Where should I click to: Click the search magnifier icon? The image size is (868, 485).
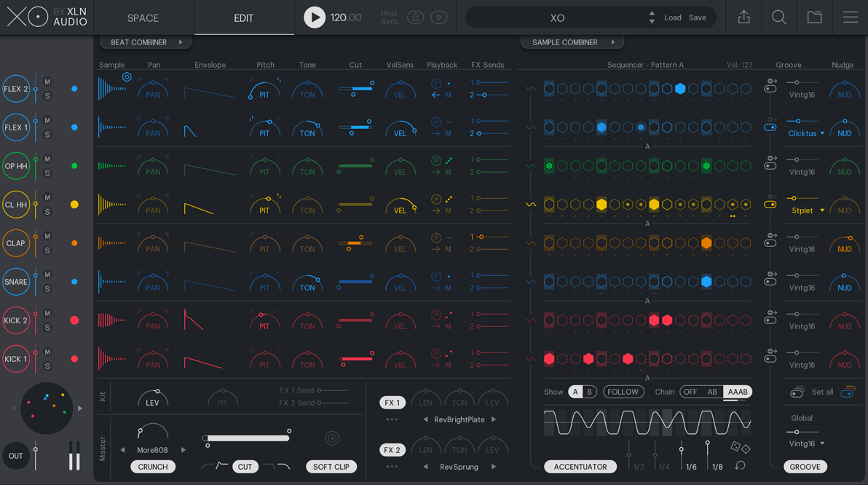click(x=778, y=17)
